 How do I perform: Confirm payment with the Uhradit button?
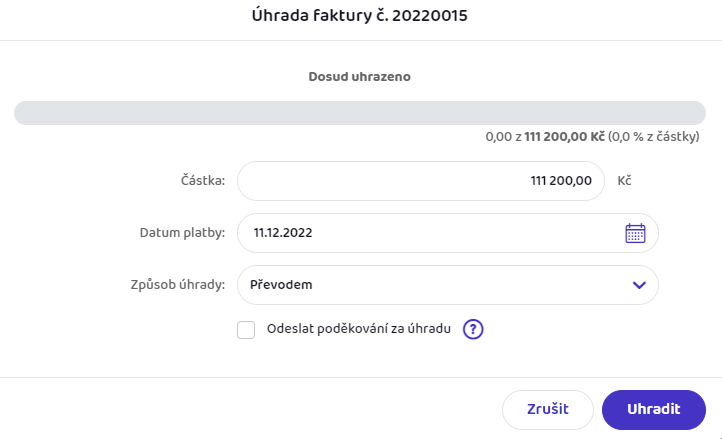[653, 410]
